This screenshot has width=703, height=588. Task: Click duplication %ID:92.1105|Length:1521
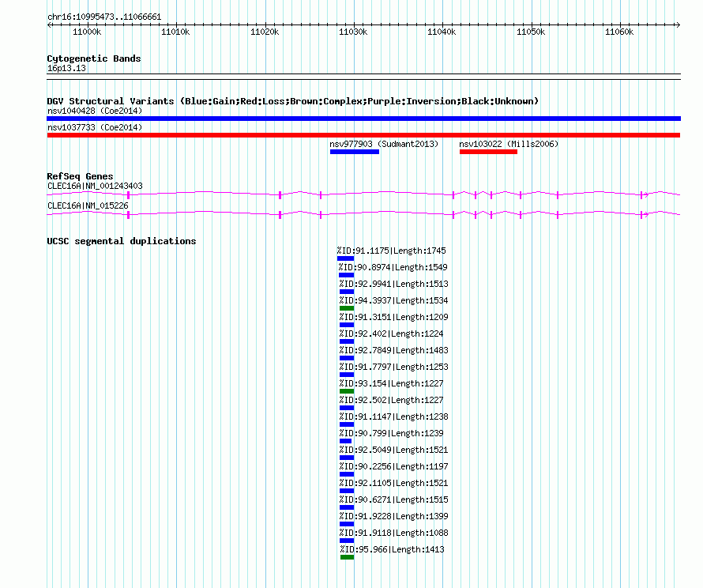coord(393,483)
